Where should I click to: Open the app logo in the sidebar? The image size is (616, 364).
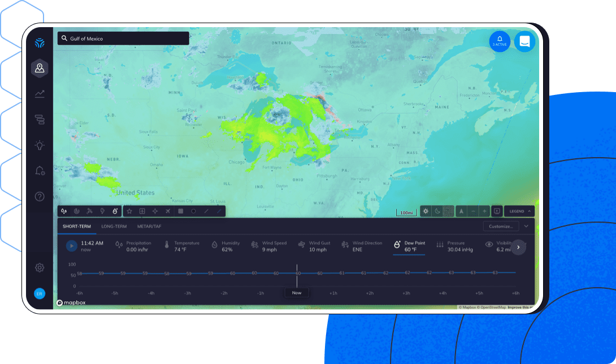tap(40, 42)
